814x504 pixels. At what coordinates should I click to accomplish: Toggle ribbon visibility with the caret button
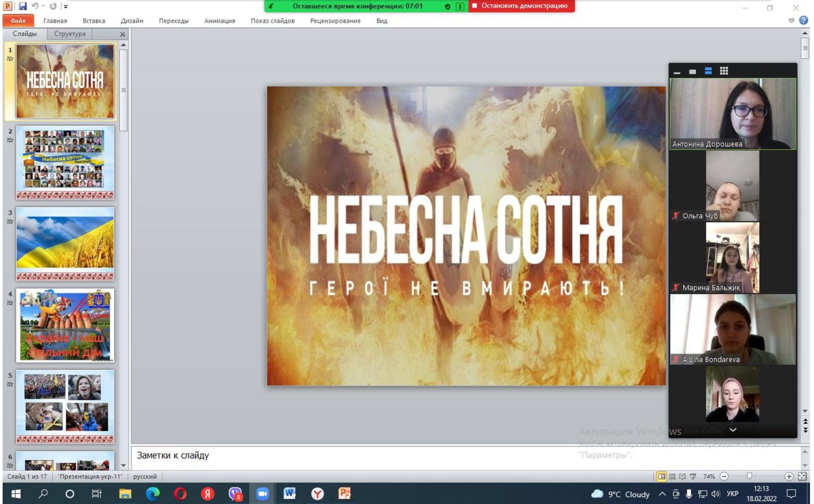791,20
